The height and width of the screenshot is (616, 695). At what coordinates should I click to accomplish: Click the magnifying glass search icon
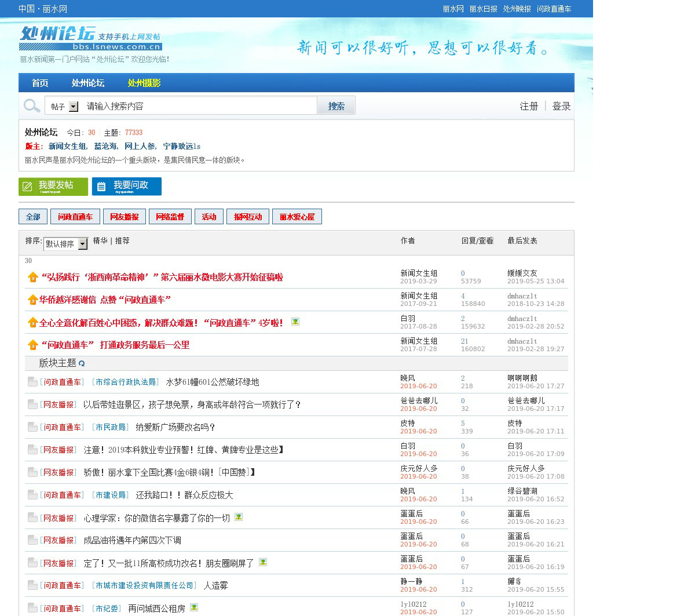(x=32, y=106)
